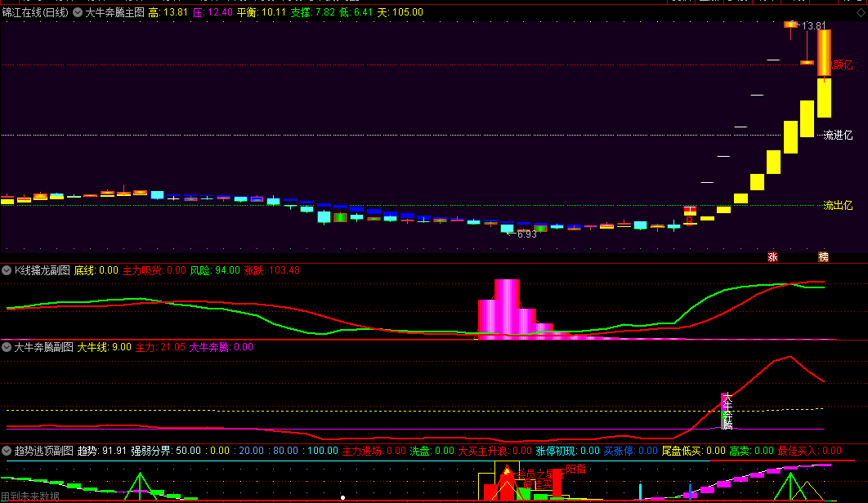
Task: Expand the K线擒龙副图 panel menu arrow
Action: [x=7, y=270]
